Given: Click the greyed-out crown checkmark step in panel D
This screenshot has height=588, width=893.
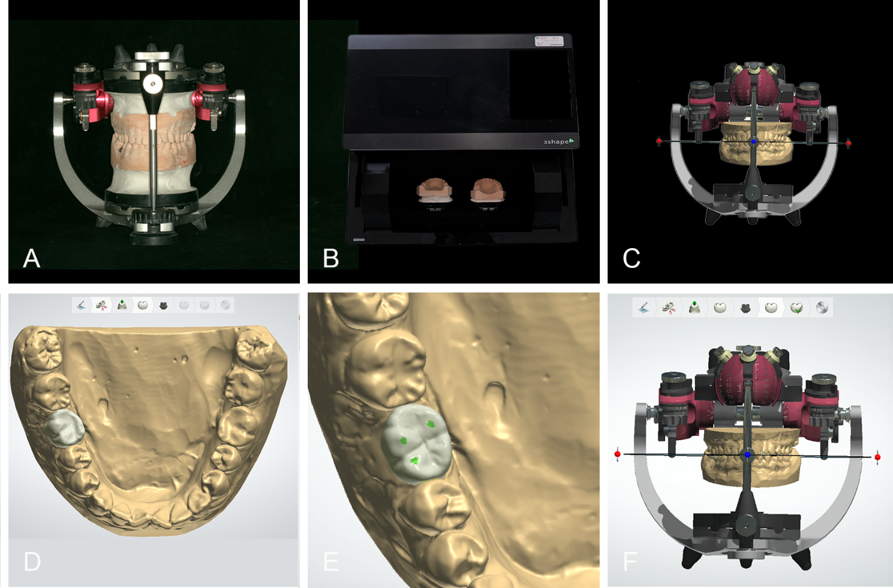Looking at the screenshot, I should [205, 305].
